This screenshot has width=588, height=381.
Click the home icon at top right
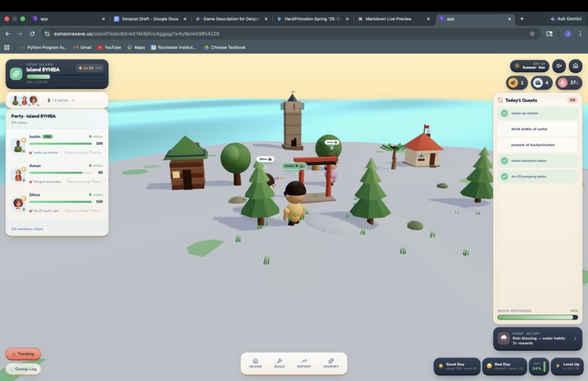click(576, 66)
